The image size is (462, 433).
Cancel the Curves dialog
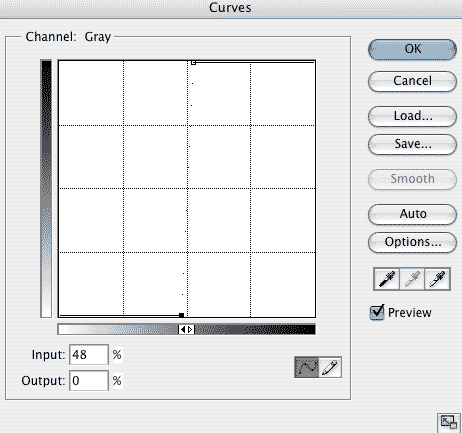coord(412,81)
